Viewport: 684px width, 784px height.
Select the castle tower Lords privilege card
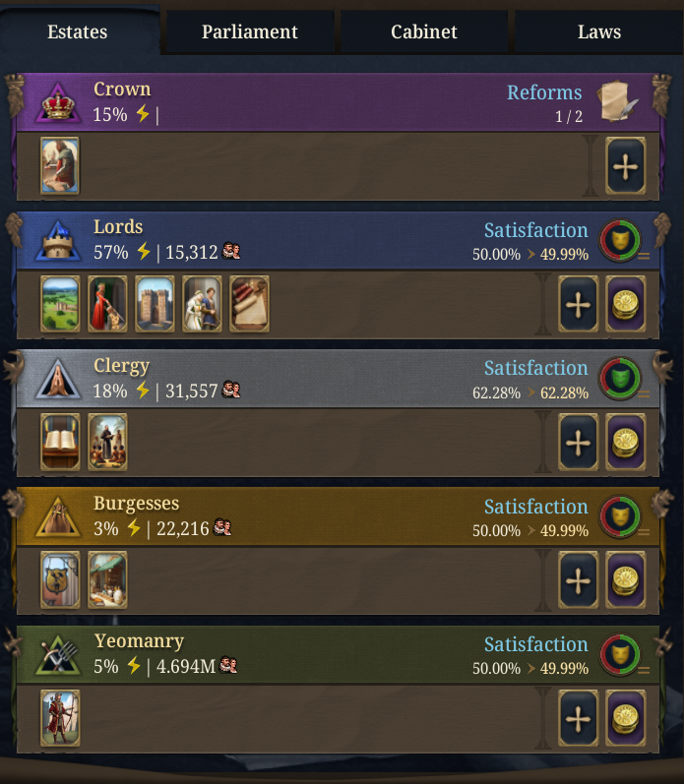coord(155,304)
